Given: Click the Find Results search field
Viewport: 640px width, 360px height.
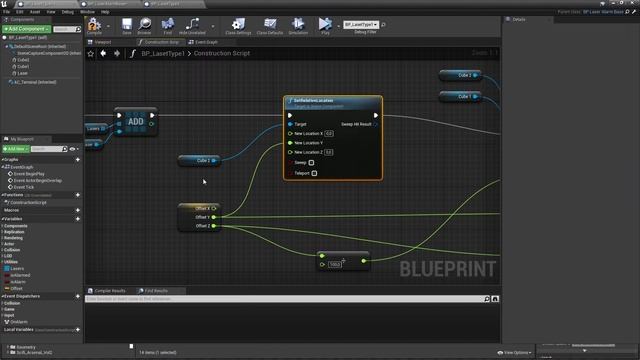Looking at the screenshot, I should click(284, 299).
